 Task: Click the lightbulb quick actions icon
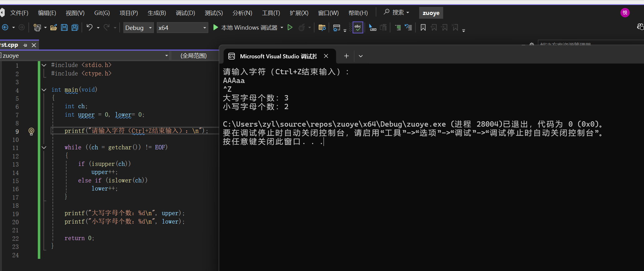click(x=31, y=131)
